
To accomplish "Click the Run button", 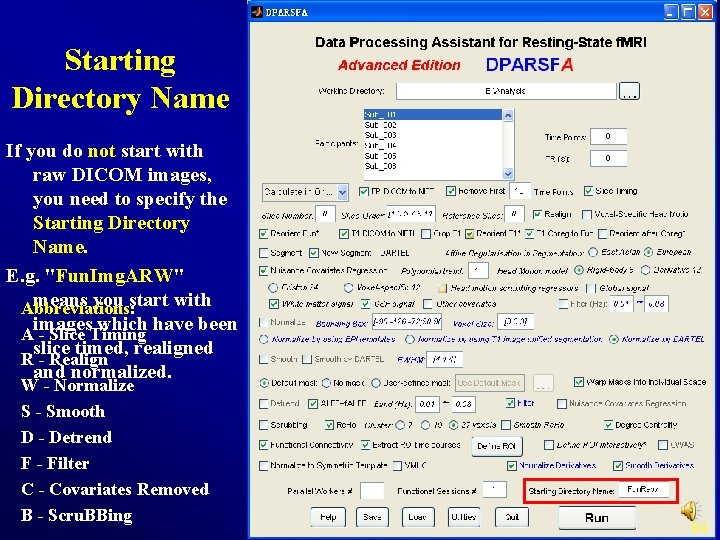I will (597, 518).
